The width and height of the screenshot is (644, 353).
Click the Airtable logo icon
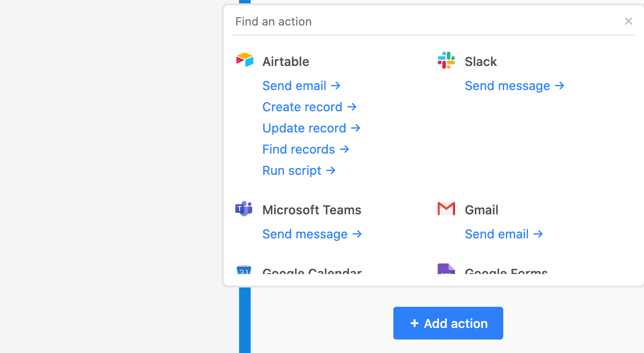pos(244,60)
